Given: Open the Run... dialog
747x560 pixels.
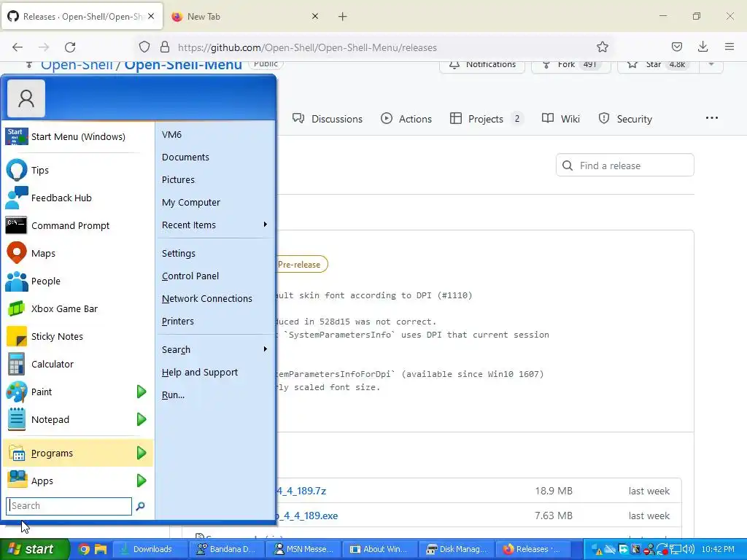Looking at the screenshot, I should [x=215, y=394].
